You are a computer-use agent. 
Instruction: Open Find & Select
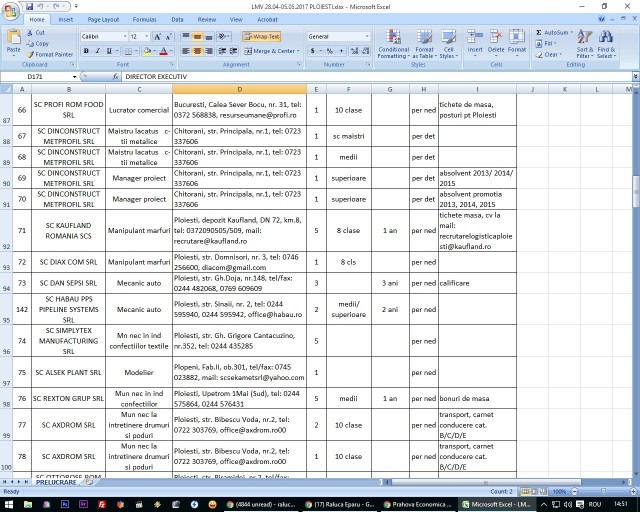pyautogui.click(x=606, y=44)
